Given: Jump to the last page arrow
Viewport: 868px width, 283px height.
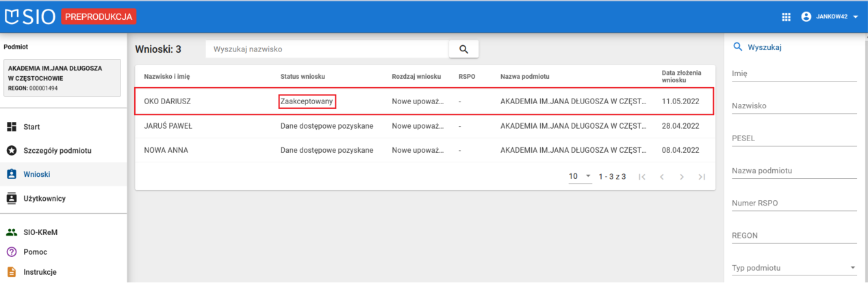Looking at the screenshot, I should [701, 177].
